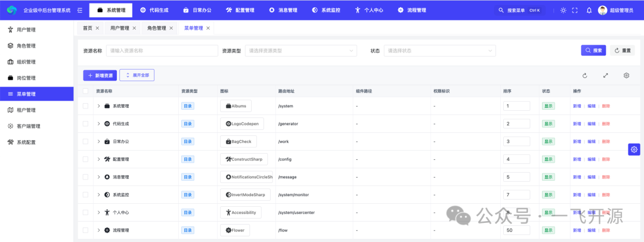Open 岗位管理 in the sidebar
The width and height of the screenshot is (644, 242).
pyautogui.click(x=36, y=77)
